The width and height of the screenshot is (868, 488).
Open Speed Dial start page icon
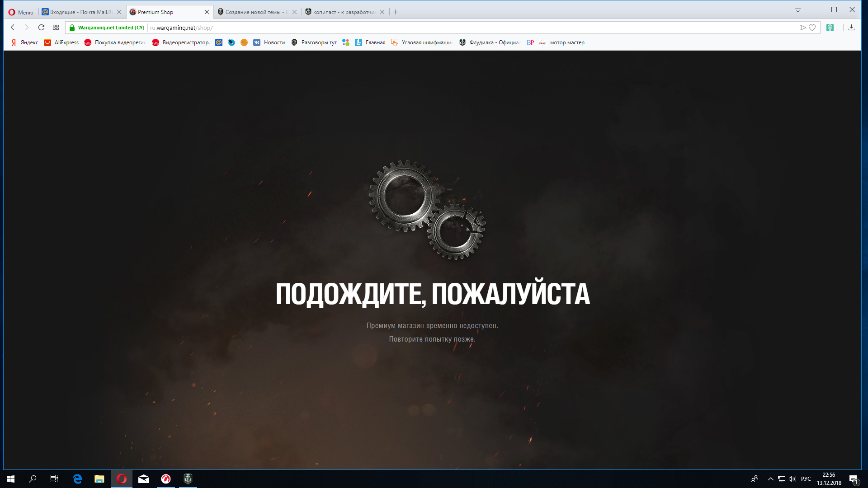[x=56, y=28]
